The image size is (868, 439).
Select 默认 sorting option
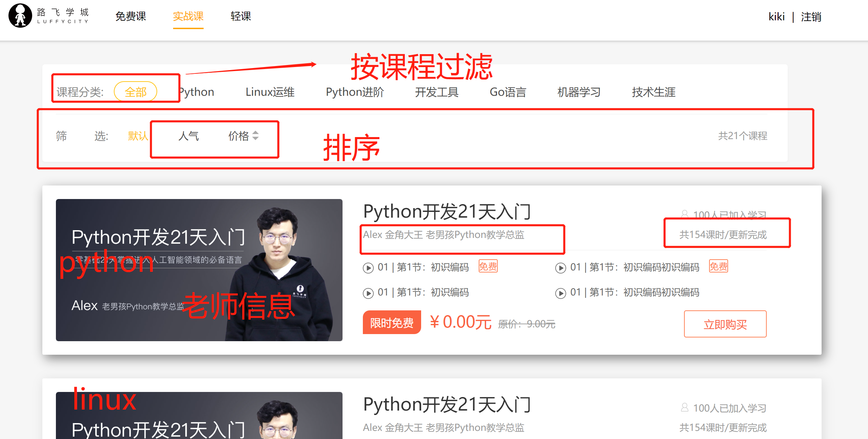pyautogui.click(x=138, y=136)
